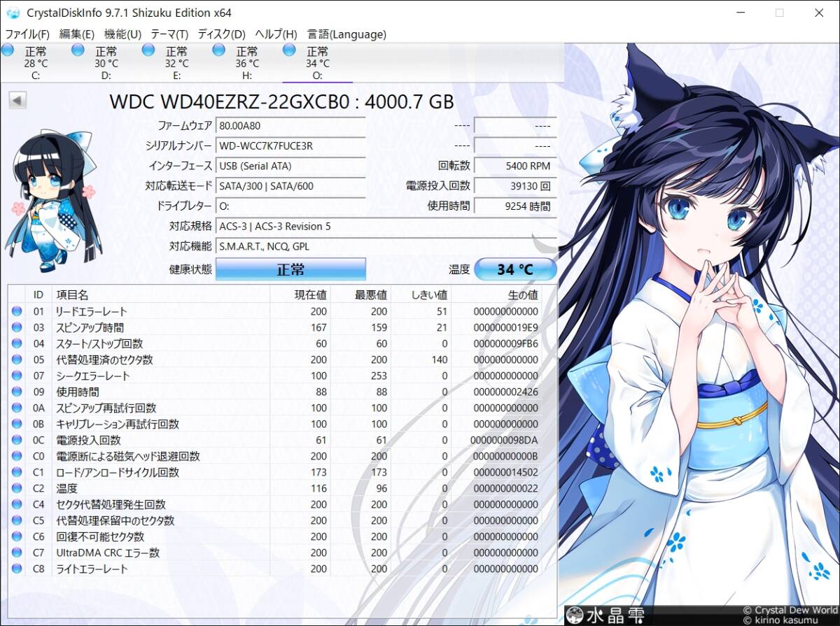Viewport: 840px width, 626px height.
Task: Click the 生の値 column header
Action: 497,294
